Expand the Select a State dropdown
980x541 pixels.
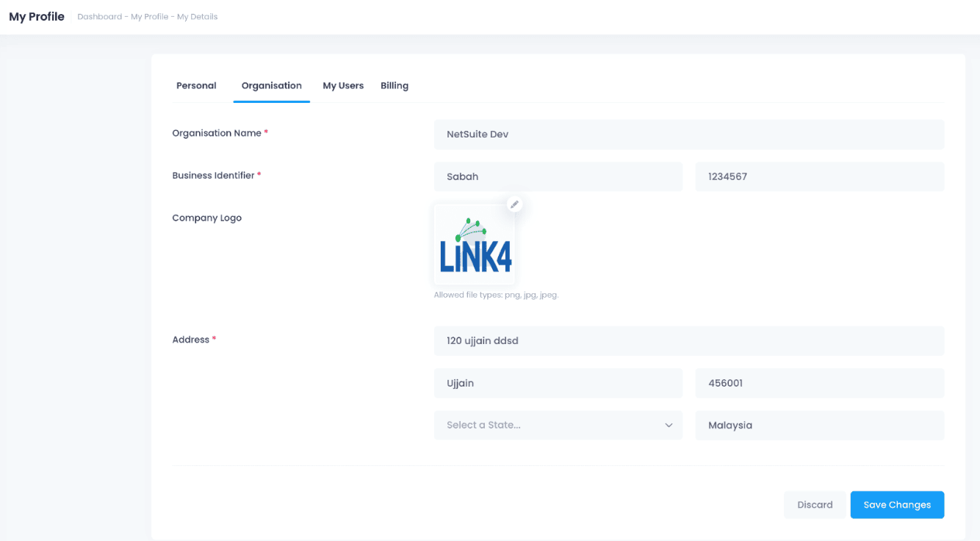tap(558, 425)
